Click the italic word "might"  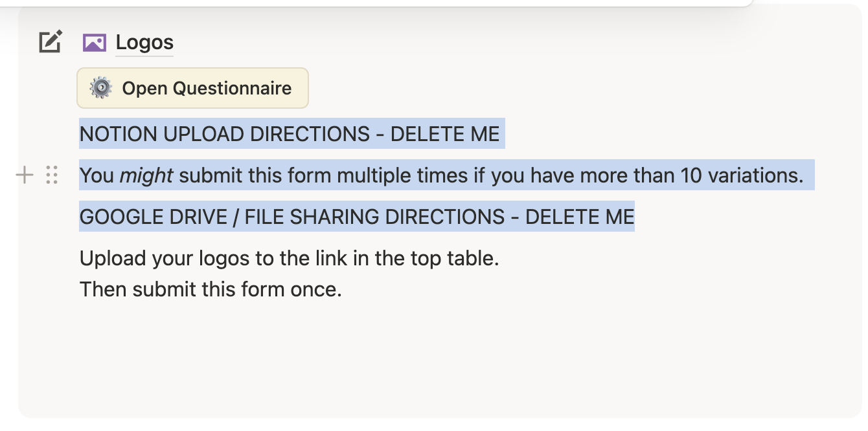coord(146,175)
